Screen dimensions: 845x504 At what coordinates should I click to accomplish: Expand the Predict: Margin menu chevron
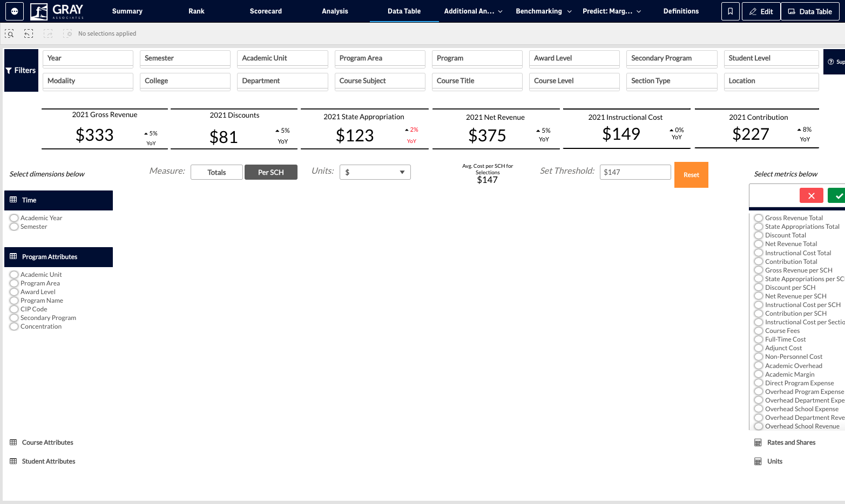(639, 11)
